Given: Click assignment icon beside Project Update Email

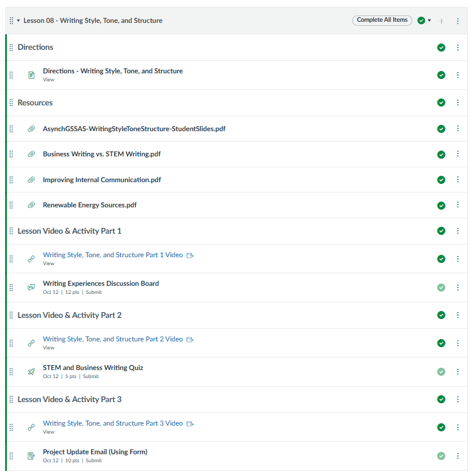Looking at the screenshot, I should point(31,455).
